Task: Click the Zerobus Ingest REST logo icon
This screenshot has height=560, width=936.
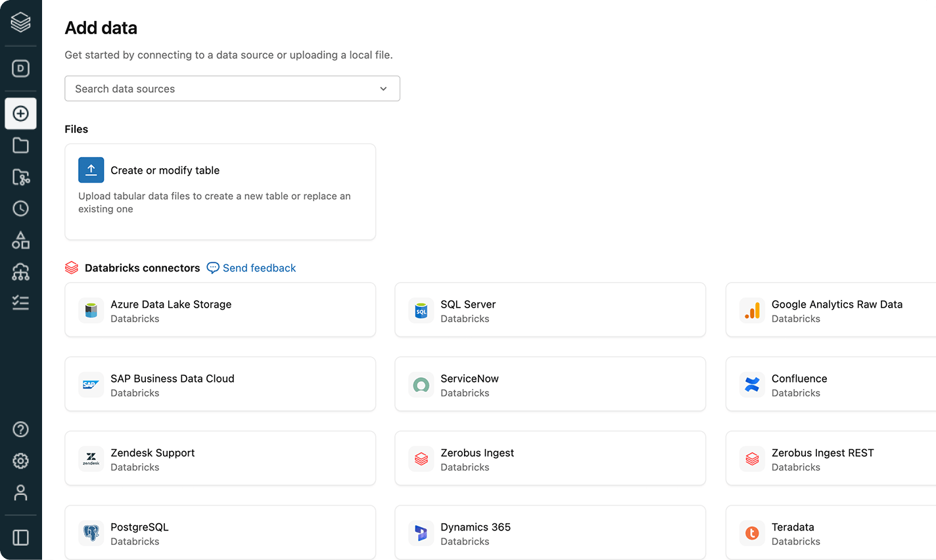Action: point(753,459)
